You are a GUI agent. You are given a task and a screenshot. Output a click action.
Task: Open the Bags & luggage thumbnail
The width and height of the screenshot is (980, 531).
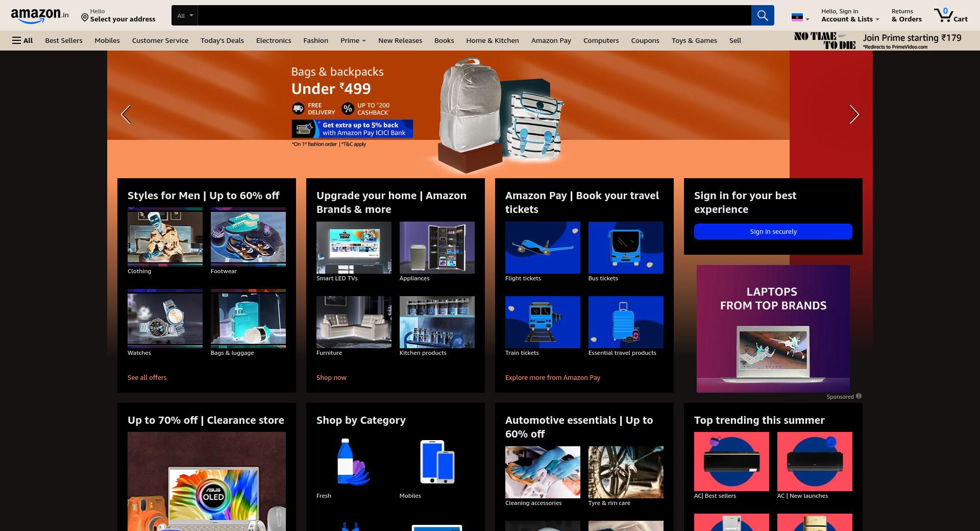click(x=248, y=319)
